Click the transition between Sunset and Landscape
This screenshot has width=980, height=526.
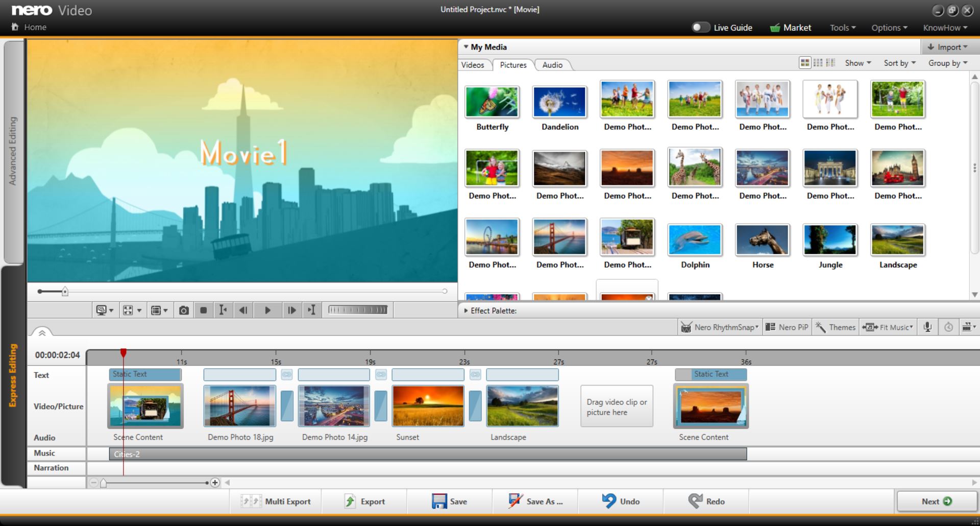pos(475,406)
